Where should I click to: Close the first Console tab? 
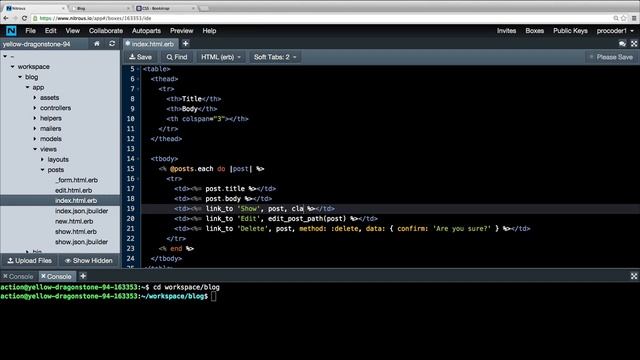point(5,276)
